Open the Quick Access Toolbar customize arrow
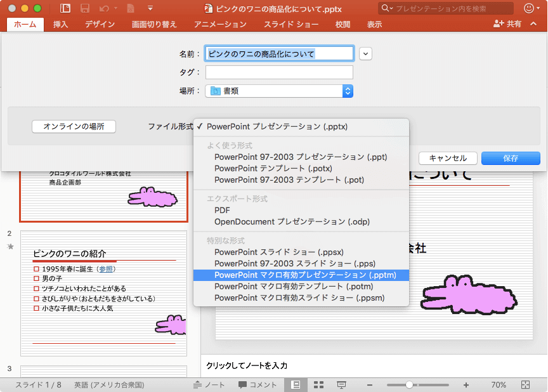 (x=150, y=8)
